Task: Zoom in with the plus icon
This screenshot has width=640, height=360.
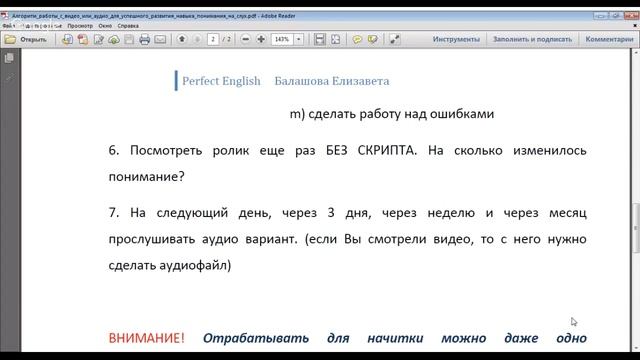Action: [x=261, y=39]
